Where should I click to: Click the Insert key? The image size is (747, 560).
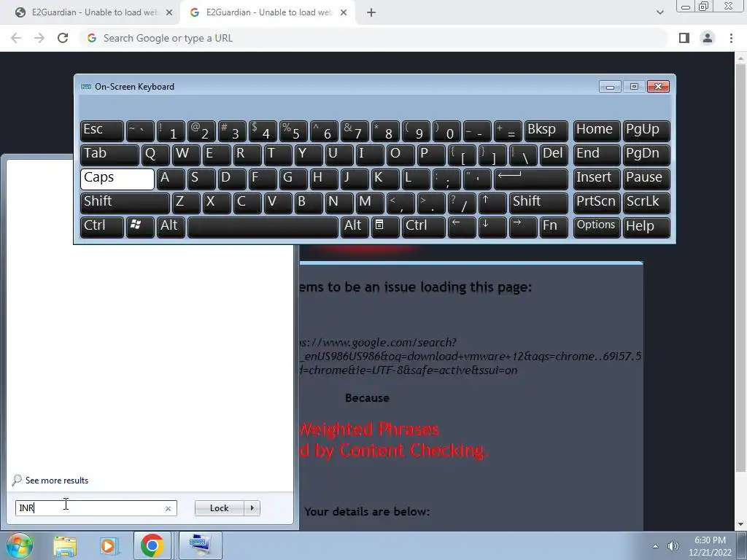click(x=597, y=179)
